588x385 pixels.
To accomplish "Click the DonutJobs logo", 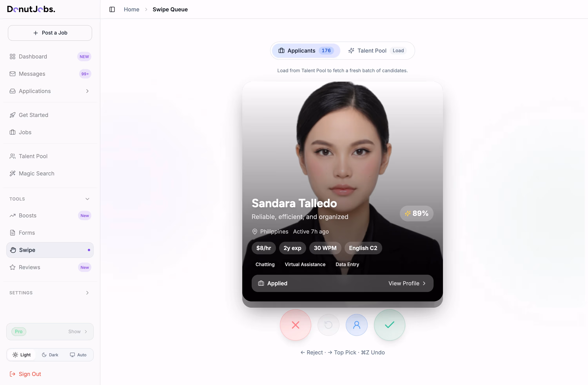I will (31, 9).
